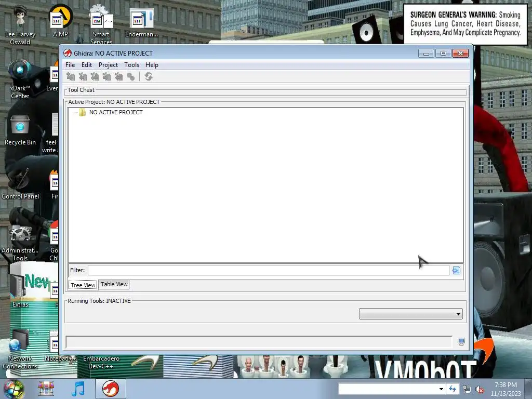This screenshot has height=399, width=532.
Task: Select the Recycle Bin desktop icon
Action: (x=20, y=130)
